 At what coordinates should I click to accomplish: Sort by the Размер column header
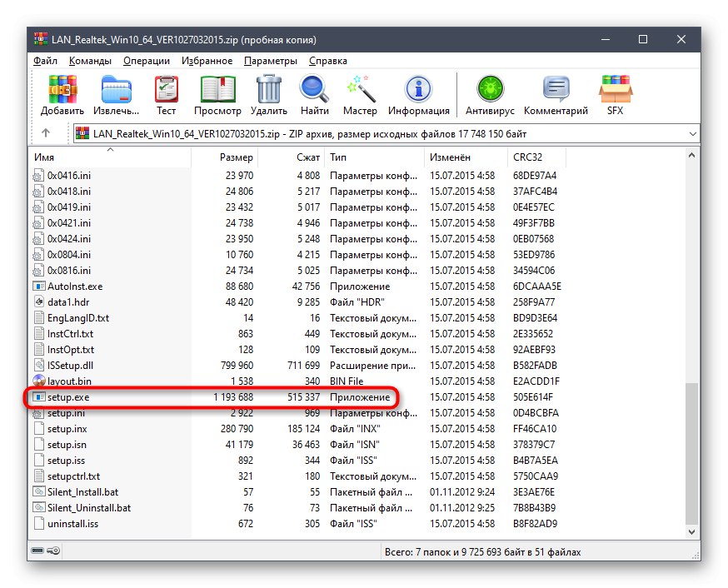pyautogui.click(x=224, y=157)
